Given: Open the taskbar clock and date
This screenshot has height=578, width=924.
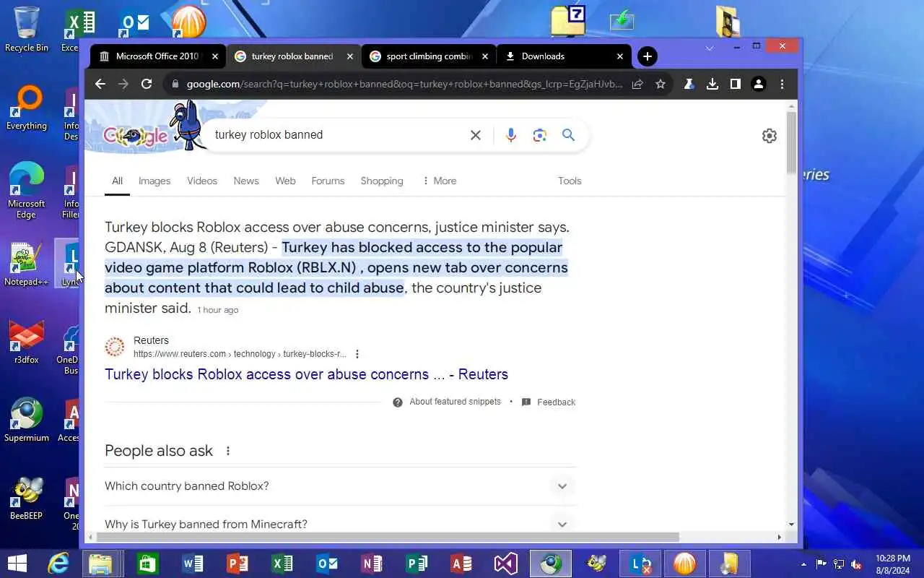Looking at the screenshot, I should [893, 564].
